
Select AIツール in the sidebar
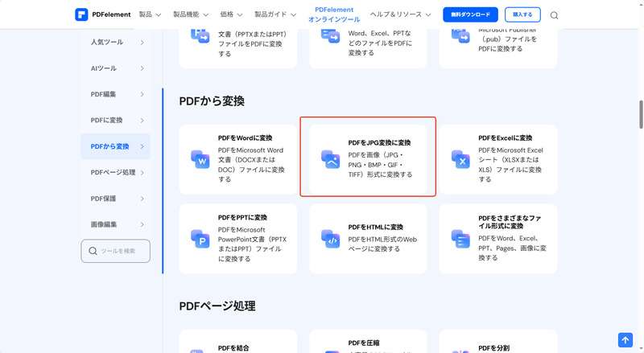104,68
